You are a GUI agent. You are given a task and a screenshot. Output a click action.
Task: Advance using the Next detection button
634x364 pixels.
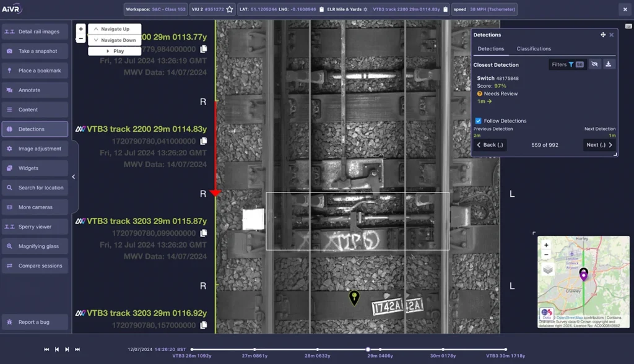click(x=597, y=144)
